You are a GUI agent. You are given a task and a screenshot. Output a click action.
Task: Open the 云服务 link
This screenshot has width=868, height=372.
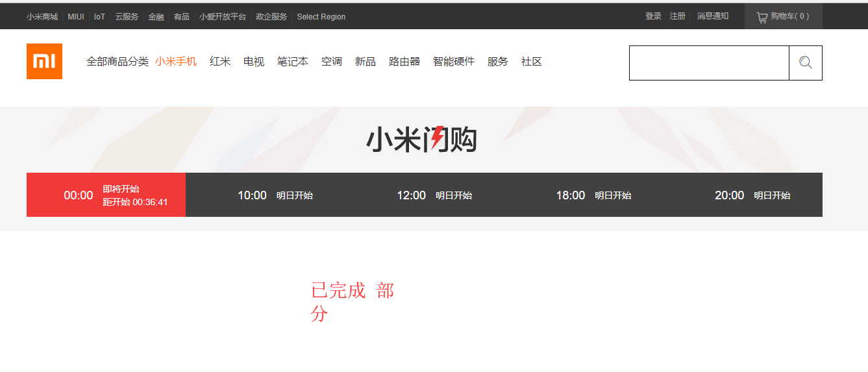tap(127, 17)
